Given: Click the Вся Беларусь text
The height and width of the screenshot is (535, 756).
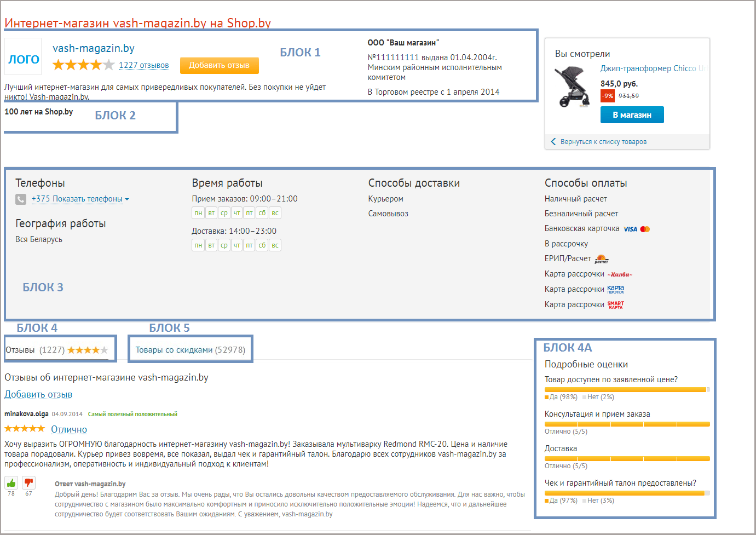Looking at the screenshot, I should [x=39, y=239].
